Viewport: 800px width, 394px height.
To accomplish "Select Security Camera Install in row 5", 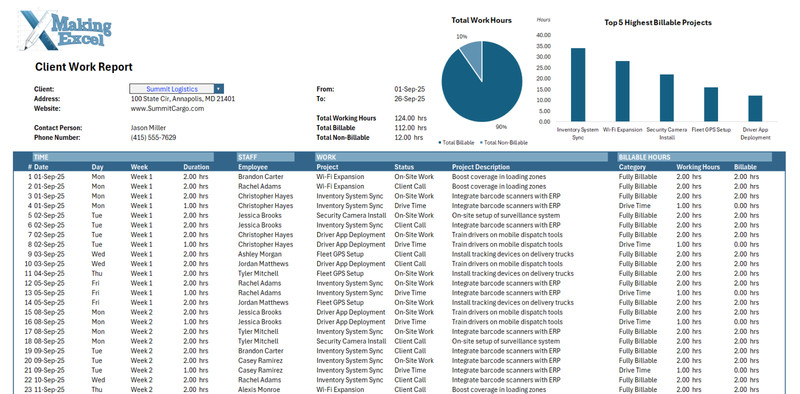I will coord(351,215).
